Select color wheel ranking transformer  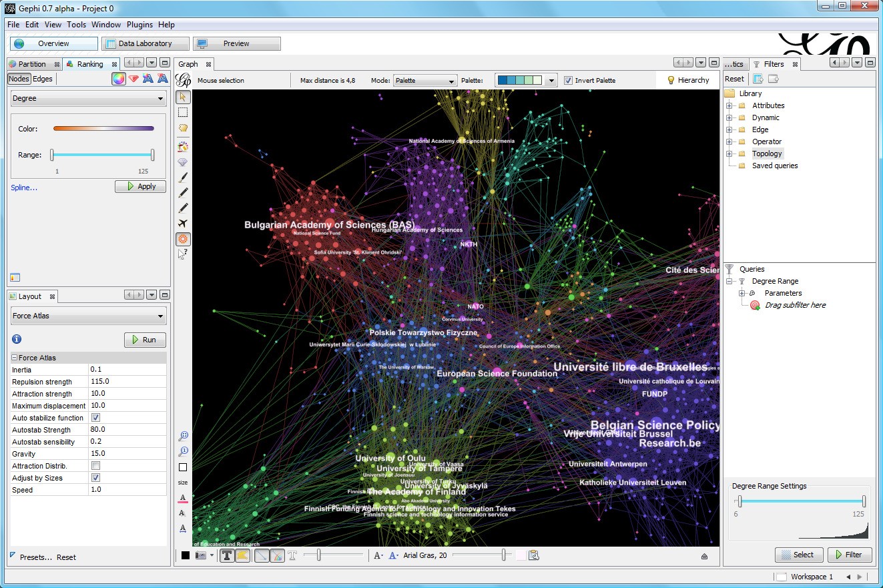(118, 79)
